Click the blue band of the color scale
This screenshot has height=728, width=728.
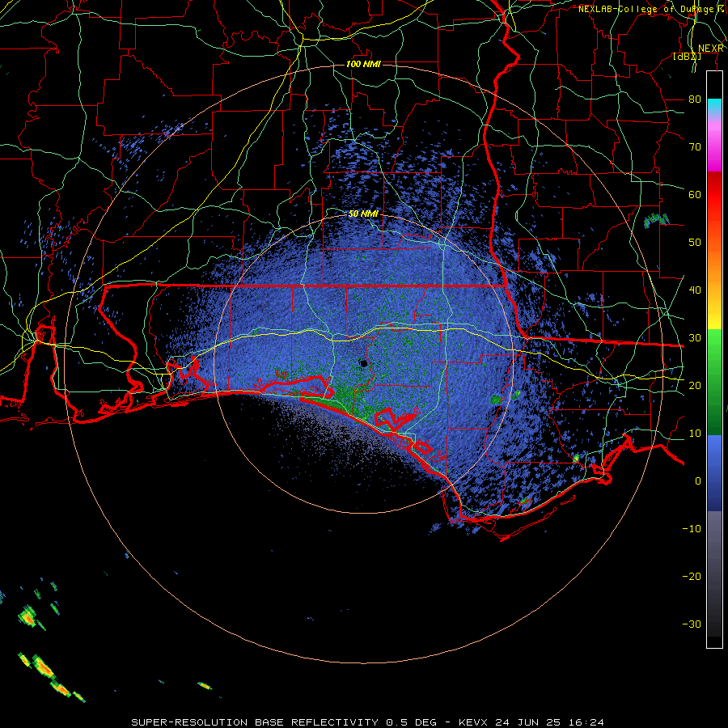(x=714, y=472)
